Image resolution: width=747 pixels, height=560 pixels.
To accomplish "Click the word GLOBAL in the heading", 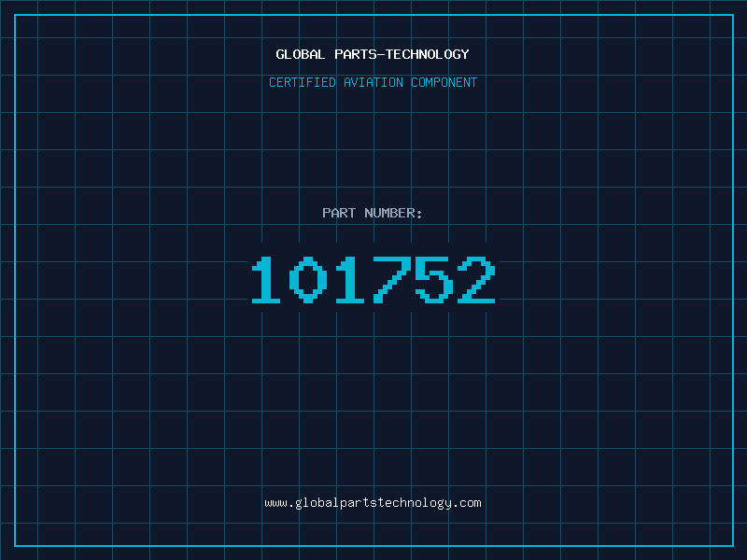I will point(300,54).
